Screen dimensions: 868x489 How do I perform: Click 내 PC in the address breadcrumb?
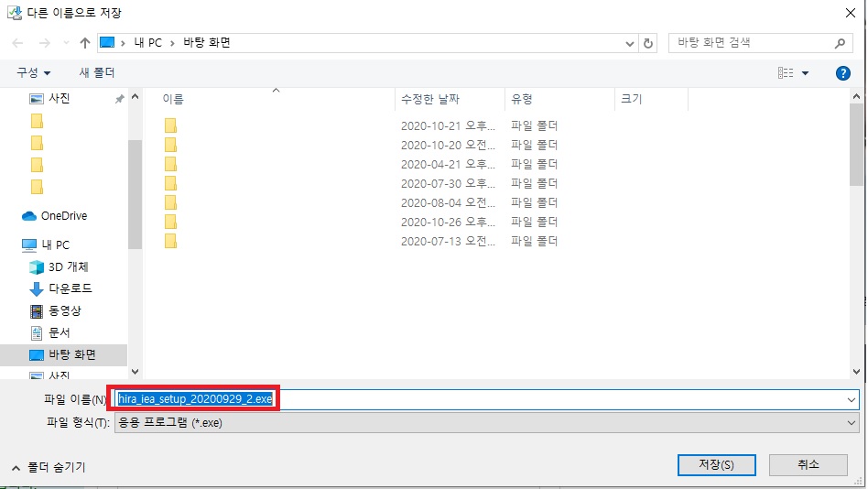(x=147, y=43)
